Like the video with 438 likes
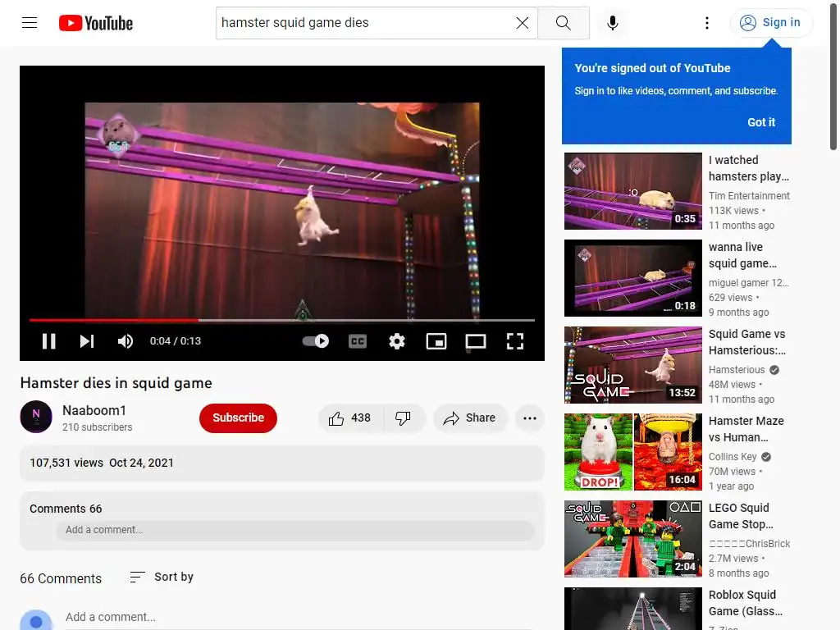Viewport: 840px width, 630px height. [x=350, y=418]
